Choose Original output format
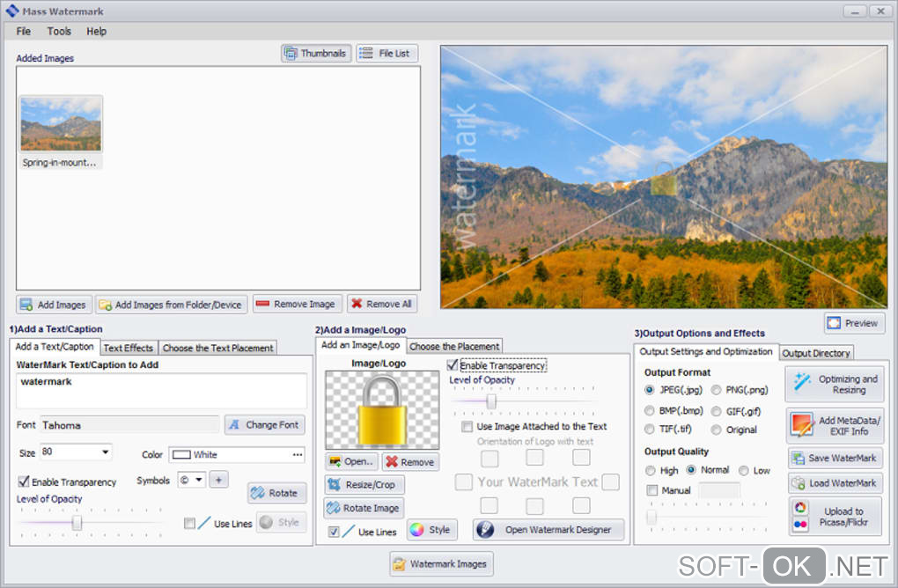 716,430
